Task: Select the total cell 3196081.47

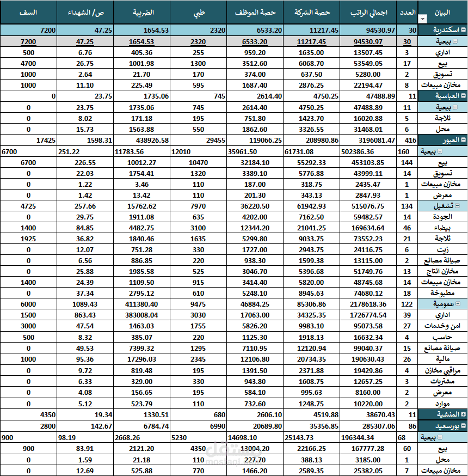Action: (368, 141)
